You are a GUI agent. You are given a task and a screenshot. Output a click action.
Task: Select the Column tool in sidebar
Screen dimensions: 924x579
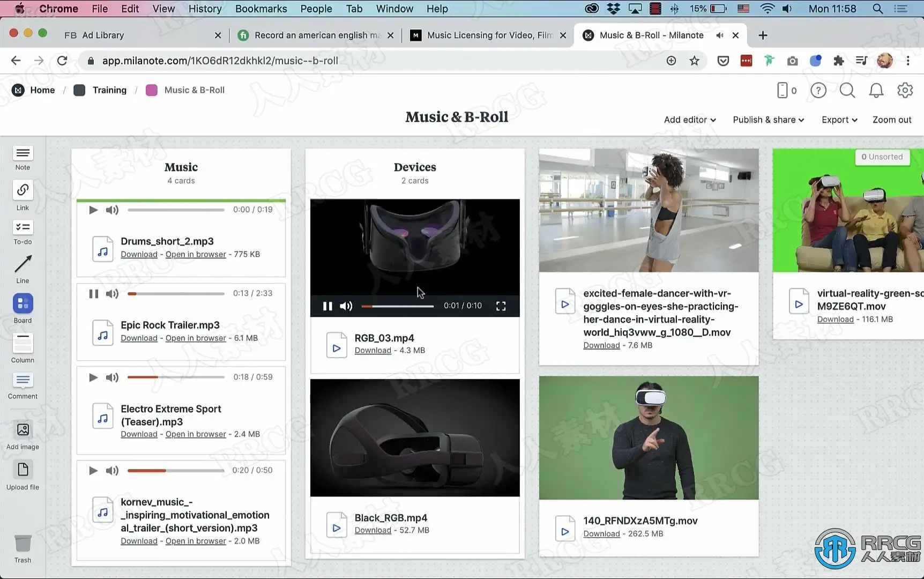tap(23, 348)
